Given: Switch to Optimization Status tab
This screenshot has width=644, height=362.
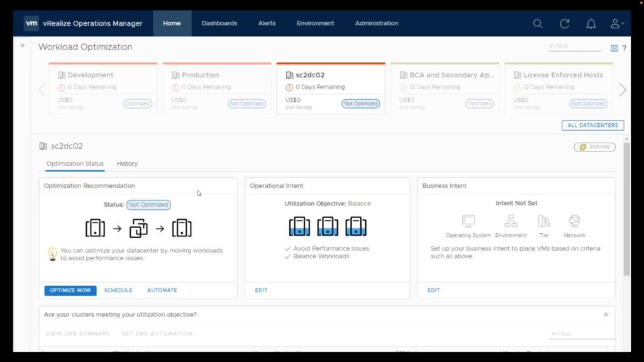Looking at the screenshot, I should click(x=75, y=164).
